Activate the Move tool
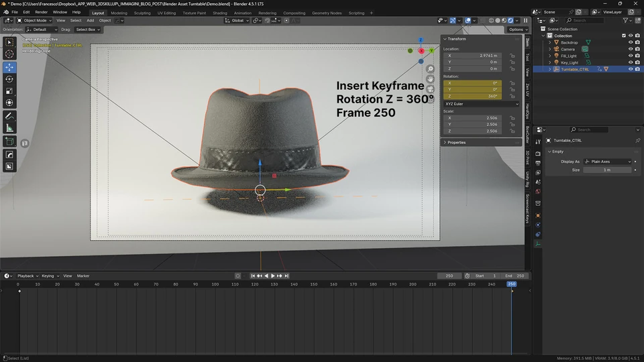644x362 pixels. [x=9, y=67]
